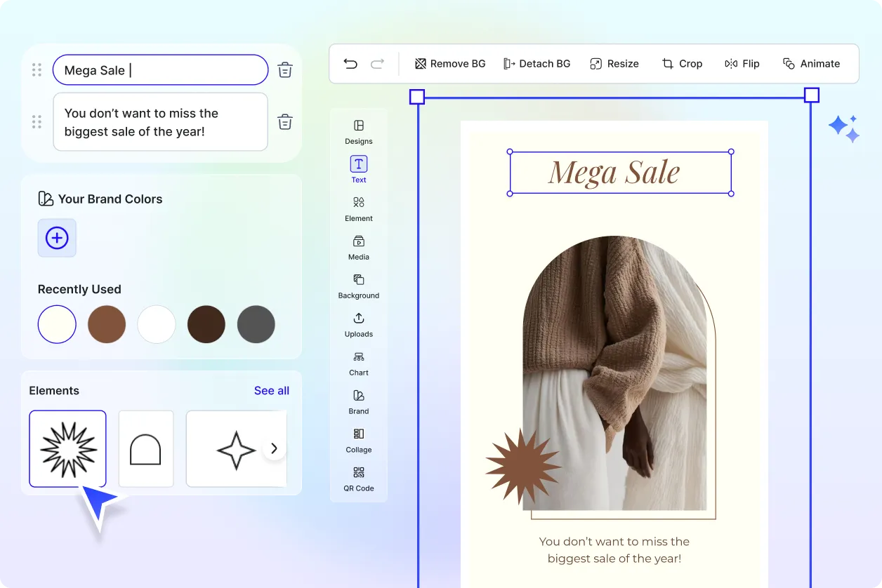Select the Background tool in sidebar
Screen dimensions: 882x588
(x=359, y=286)
